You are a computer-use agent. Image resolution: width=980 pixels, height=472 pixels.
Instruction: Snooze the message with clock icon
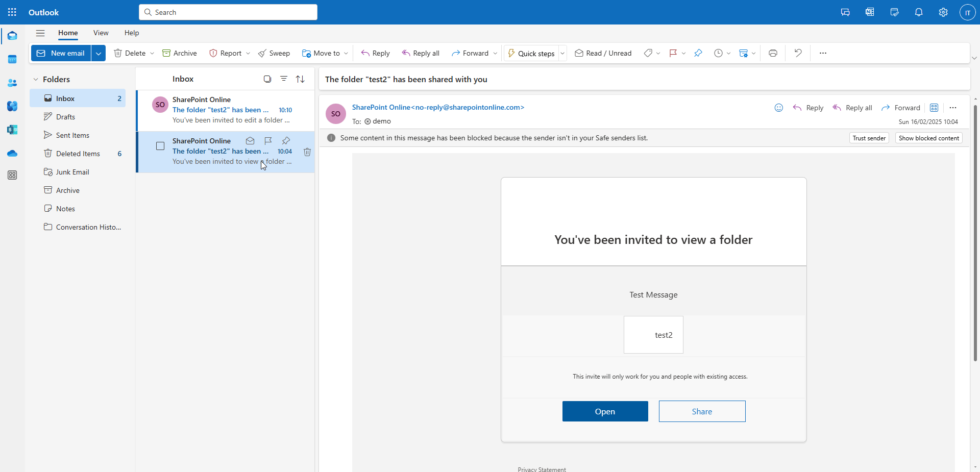719,53
